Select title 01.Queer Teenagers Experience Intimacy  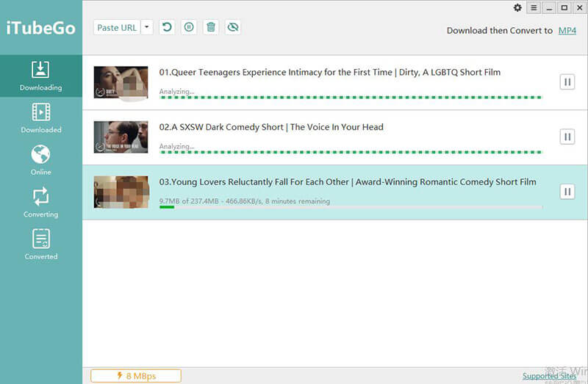(x=329, y=72)
